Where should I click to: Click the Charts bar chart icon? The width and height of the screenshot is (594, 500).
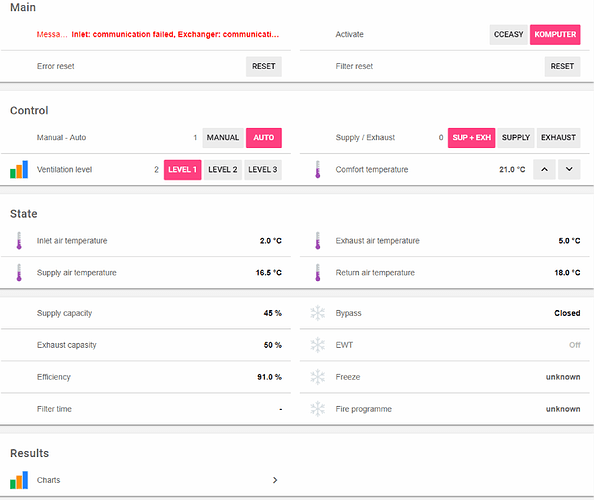(x=19, y=480)
